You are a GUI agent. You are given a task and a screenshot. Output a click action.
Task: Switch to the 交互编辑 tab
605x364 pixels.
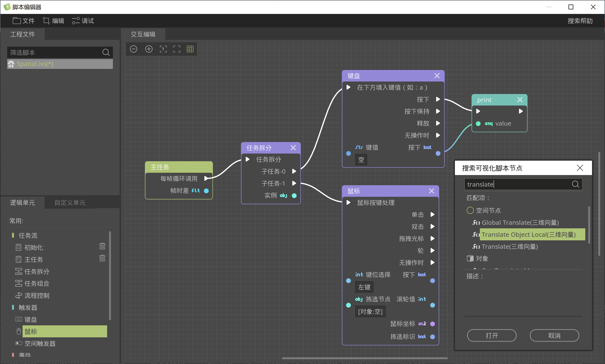coord(143,34)
